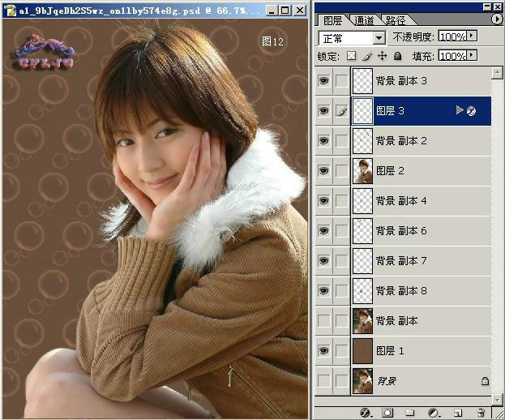Click the Delete layer trash icon
The image size is (505, 420).
(481, 413)
